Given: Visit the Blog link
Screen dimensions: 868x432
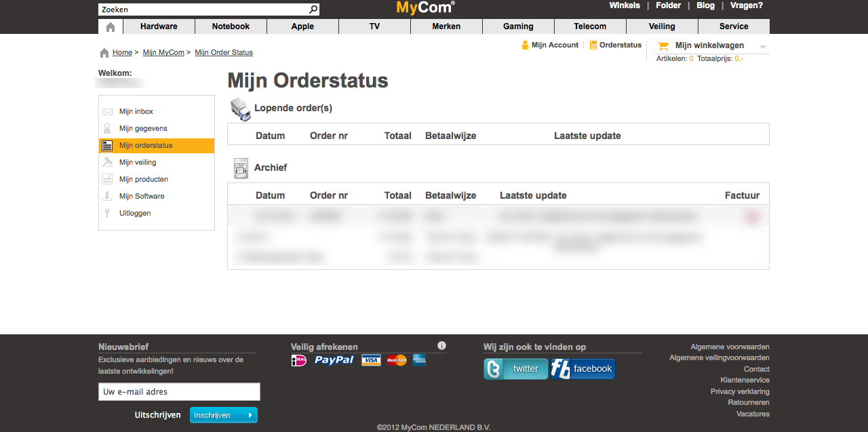Looking at the screenshot, I should 705,5.
